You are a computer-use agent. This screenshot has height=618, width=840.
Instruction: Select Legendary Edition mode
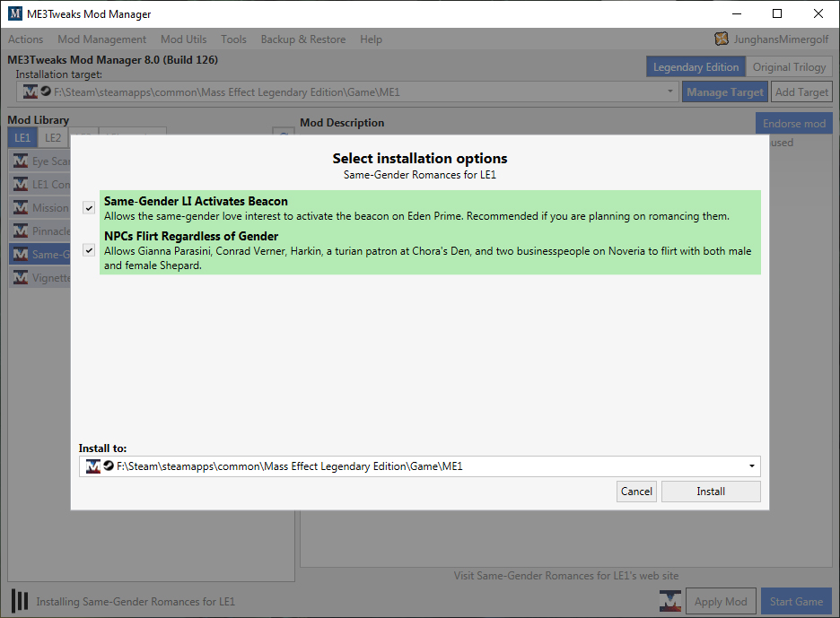696,67
